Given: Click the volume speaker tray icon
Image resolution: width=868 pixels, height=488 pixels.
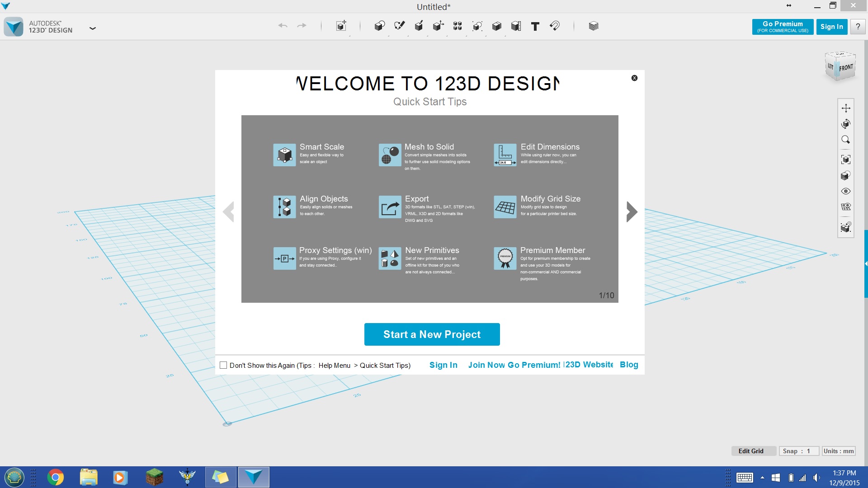Looking at the screenshot, I should click(x=816, y=478).
